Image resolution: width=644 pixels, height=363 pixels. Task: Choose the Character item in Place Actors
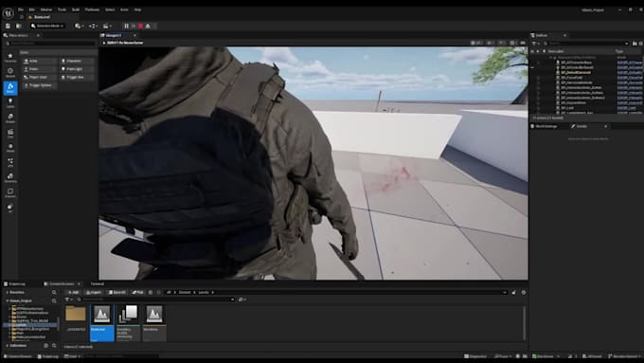coord(77,61)
